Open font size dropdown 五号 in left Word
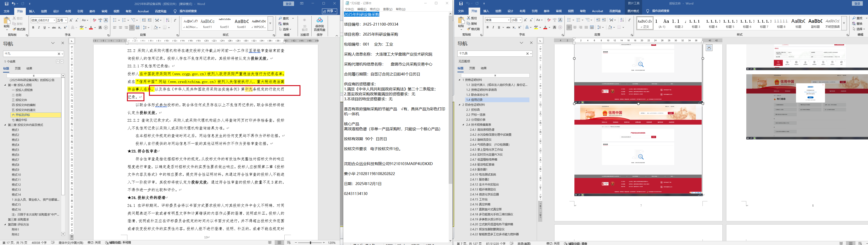The width and height of the screenshot is (868, 245). (x=66, y=20)
